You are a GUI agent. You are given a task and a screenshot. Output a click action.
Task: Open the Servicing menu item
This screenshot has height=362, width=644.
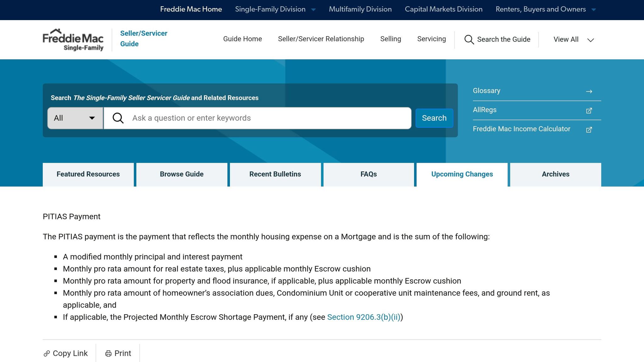point(431,39)
